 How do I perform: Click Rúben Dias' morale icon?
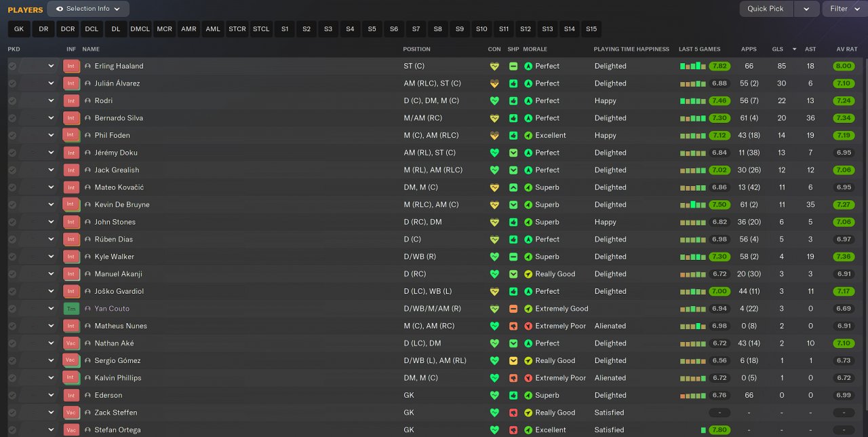coord(528,240)
